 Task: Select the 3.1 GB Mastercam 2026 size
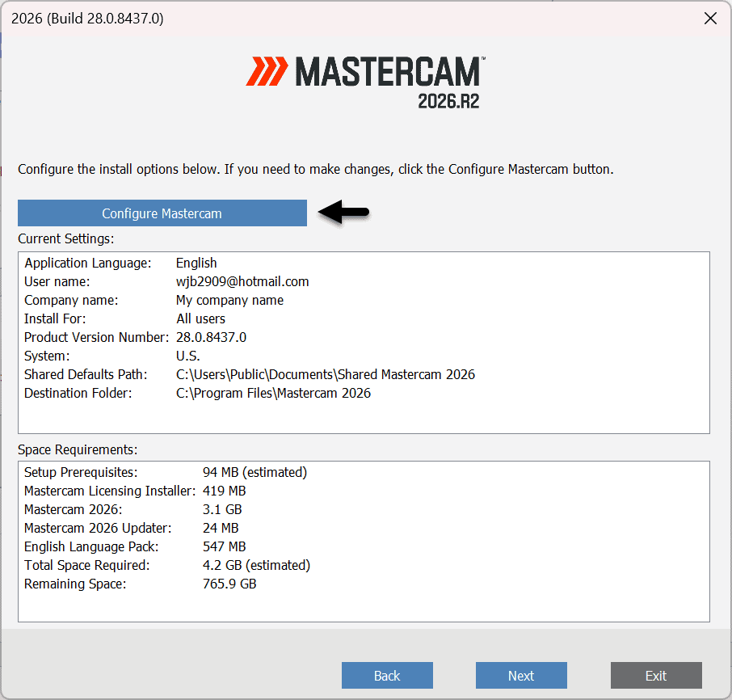(222, 509)
